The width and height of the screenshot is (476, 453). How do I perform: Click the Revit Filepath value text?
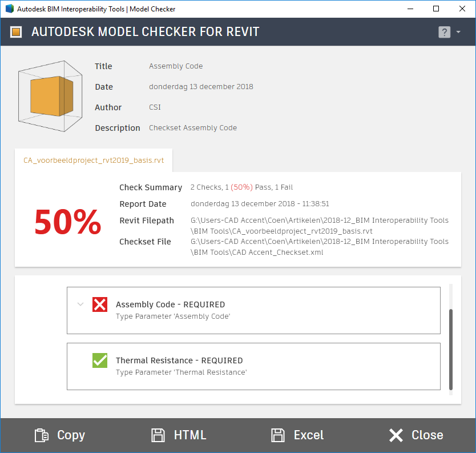pyautogui.click(x=320, y=226)
